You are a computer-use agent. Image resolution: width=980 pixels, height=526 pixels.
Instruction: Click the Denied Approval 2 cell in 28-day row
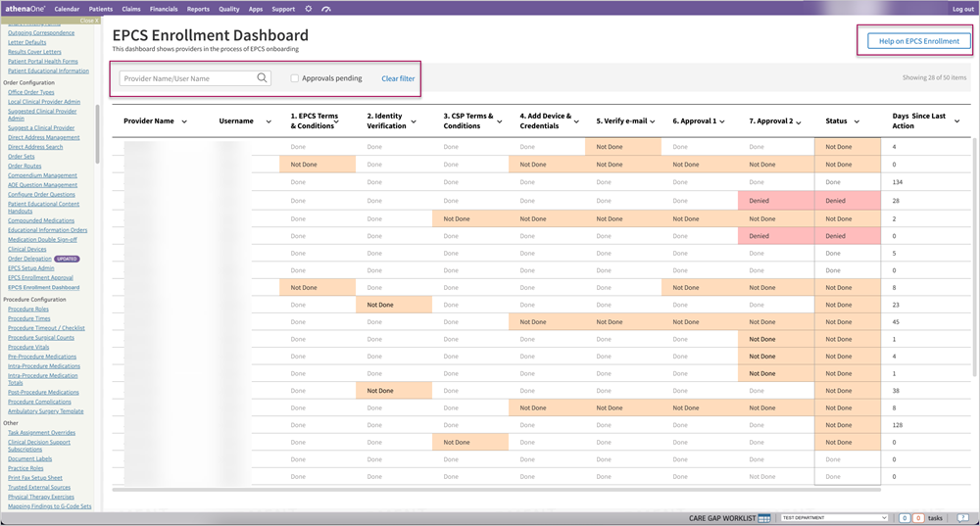point(775,201)
